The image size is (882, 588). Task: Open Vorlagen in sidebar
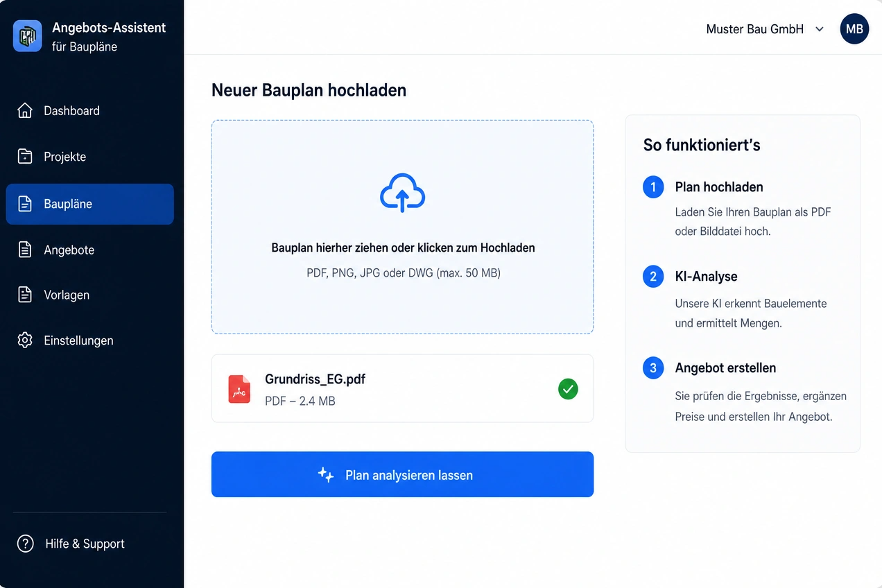point(90,295)
